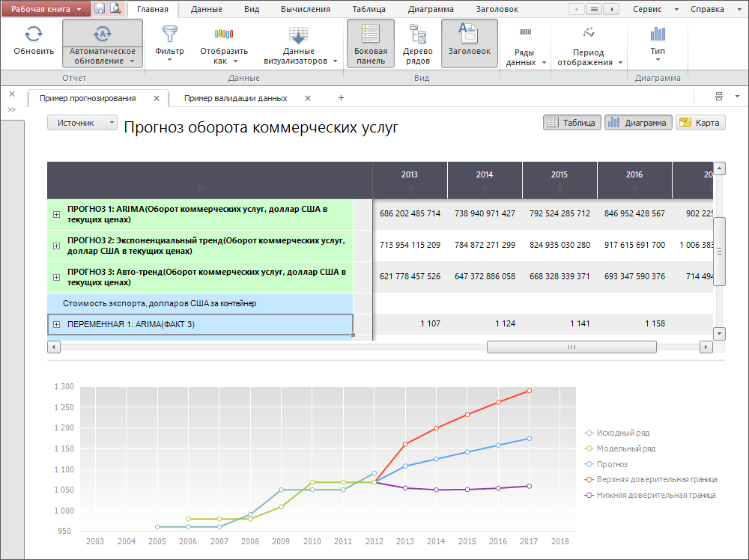Open Период отображения settings
Screen dimensions: 749x560
pyautogui.click(x=588, y=34)
